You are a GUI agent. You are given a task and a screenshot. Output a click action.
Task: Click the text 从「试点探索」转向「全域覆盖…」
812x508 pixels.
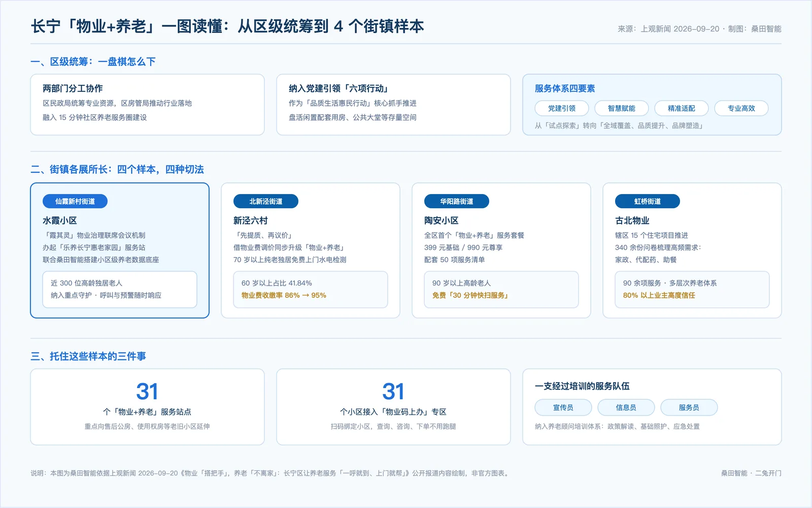click(x=620, y=125)
